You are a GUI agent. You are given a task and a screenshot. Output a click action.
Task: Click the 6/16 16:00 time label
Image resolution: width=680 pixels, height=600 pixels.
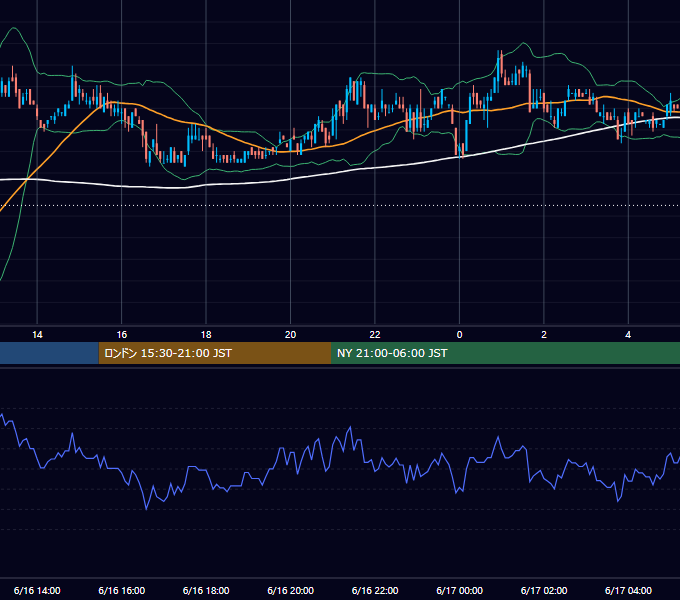[x=122, y=590]
